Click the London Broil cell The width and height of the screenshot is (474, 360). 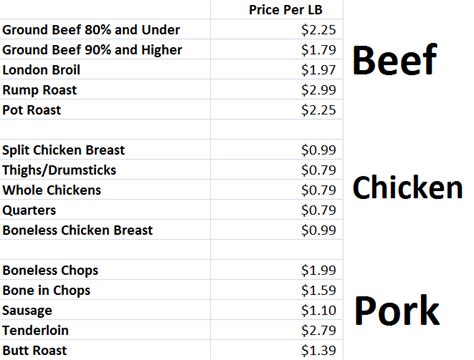(105, 70)
